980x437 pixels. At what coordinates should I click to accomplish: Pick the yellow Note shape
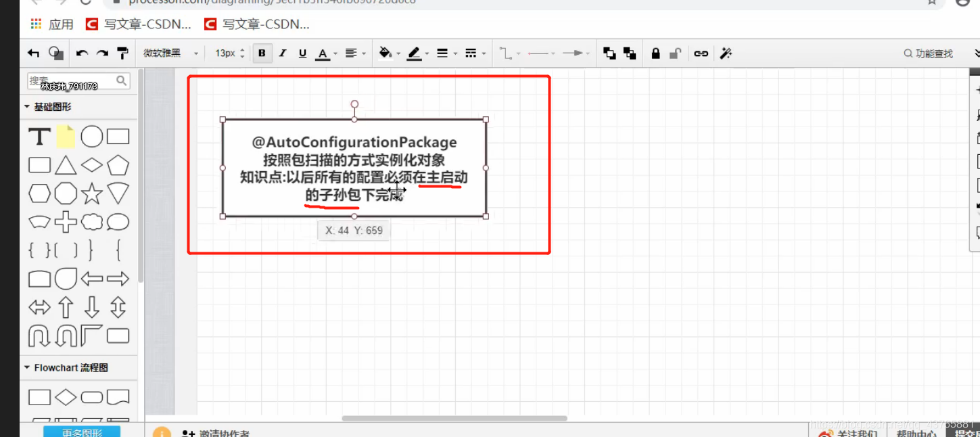coord(66,137)
